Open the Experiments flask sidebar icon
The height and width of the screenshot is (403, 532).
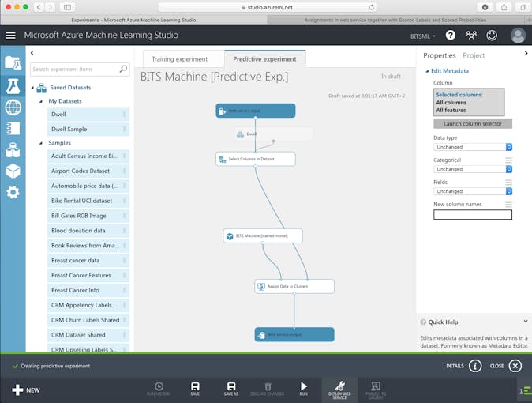[13, 86]
